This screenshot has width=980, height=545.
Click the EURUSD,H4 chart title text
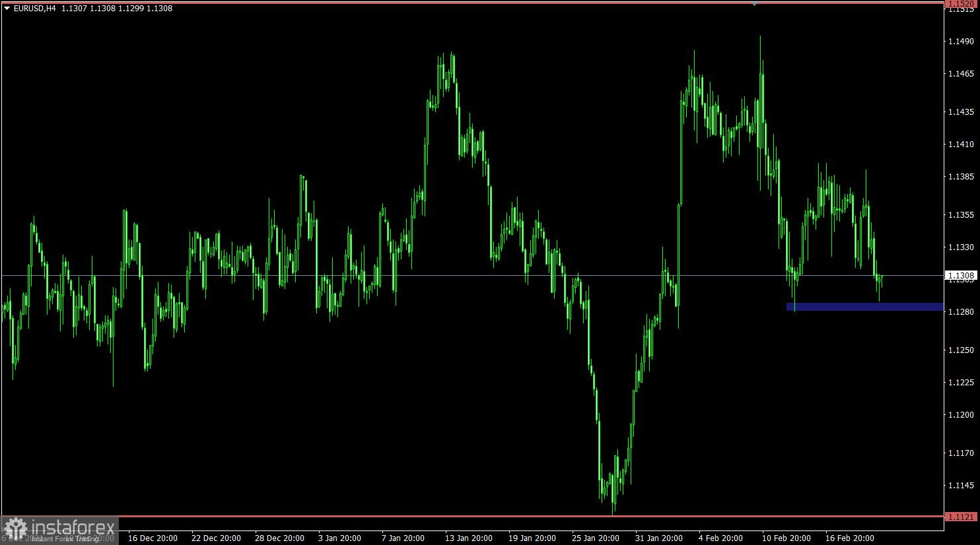click(x=34, y=9)
